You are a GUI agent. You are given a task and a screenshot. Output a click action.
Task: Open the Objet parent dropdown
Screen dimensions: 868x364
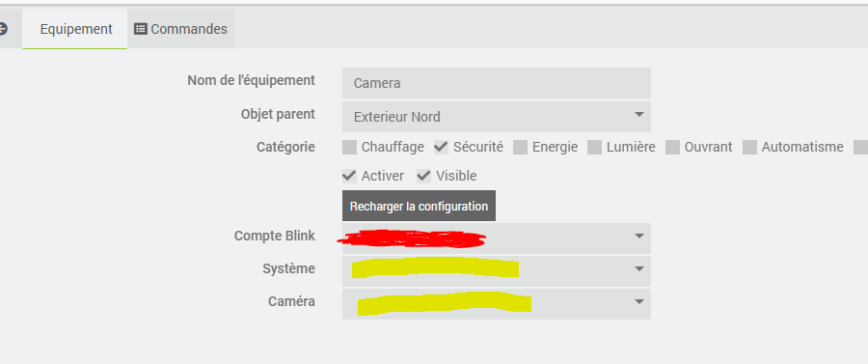click(496, 117)
